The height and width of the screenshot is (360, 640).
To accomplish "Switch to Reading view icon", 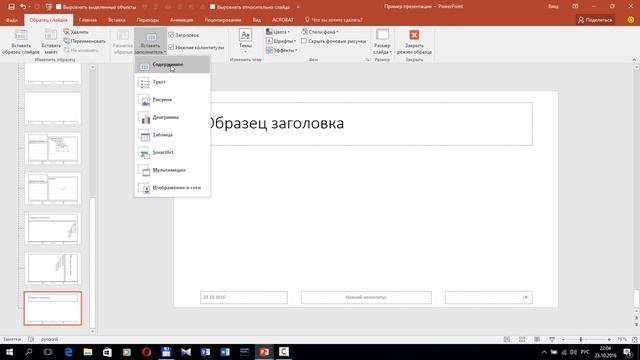I will [537, 340].
